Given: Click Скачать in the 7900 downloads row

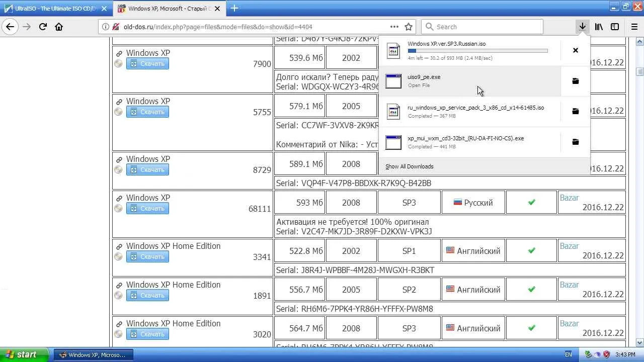Looking at the screenshot, I should [147, 63].
